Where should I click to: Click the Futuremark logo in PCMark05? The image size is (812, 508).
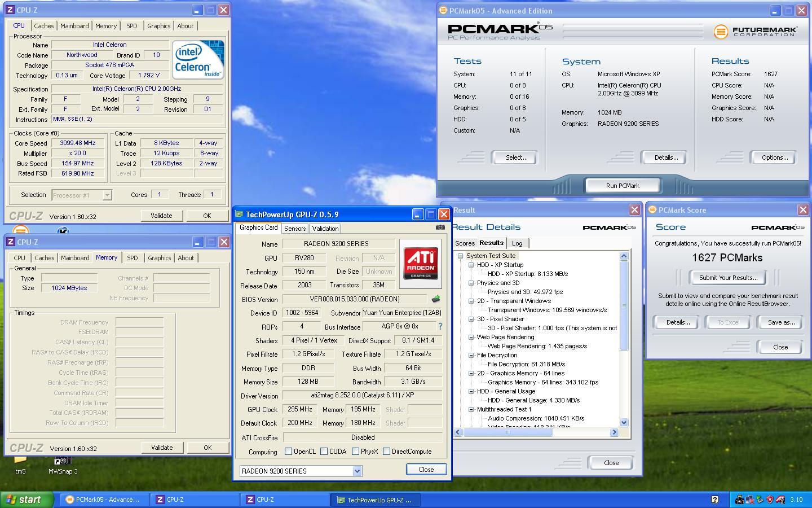pyautogui.click(x=756, y=32)
